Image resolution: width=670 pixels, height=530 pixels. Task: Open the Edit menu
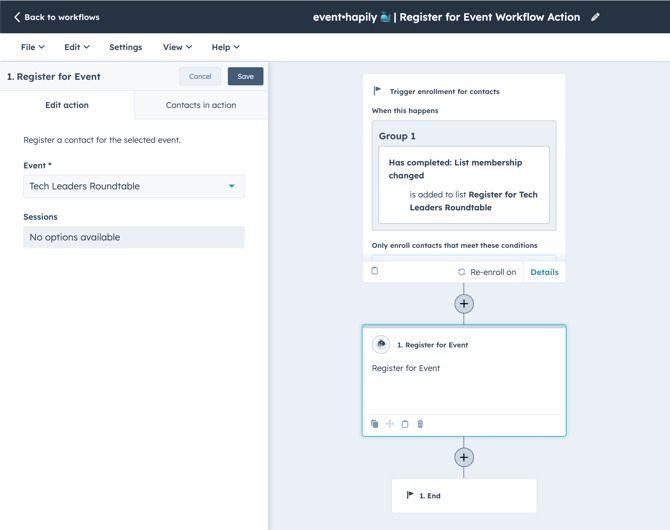[77, 47]
